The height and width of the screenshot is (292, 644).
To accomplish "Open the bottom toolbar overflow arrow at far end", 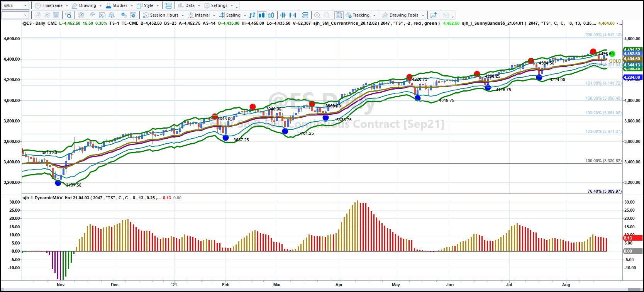I will coord(453,16).
